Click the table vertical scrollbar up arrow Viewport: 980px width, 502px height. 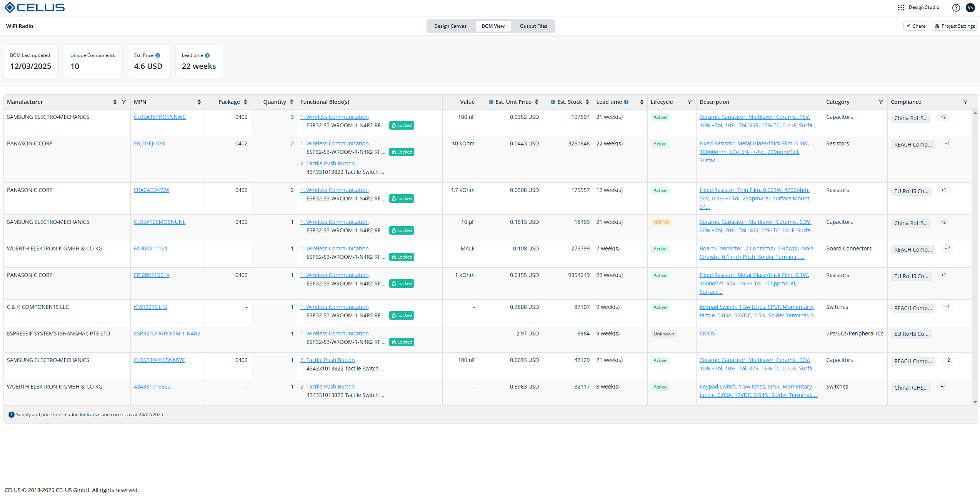[975, 113]
